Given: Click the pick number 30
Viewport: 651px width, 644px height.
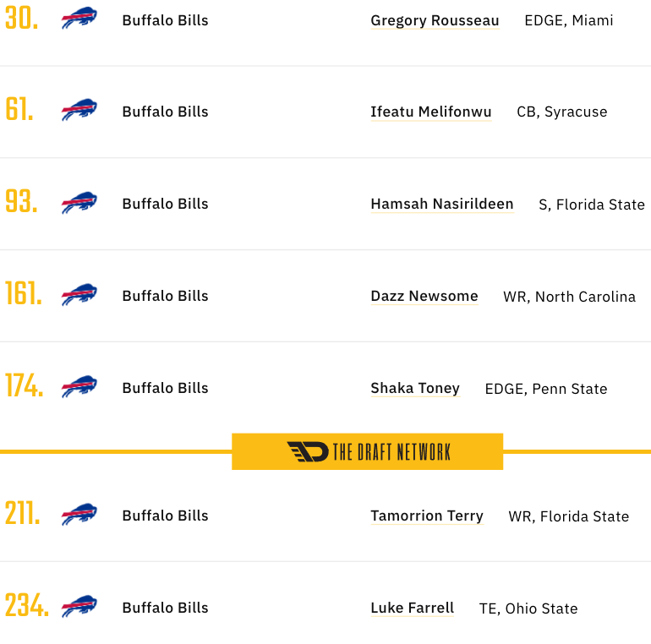Looking at the screenshot, I should click(22, 19).
